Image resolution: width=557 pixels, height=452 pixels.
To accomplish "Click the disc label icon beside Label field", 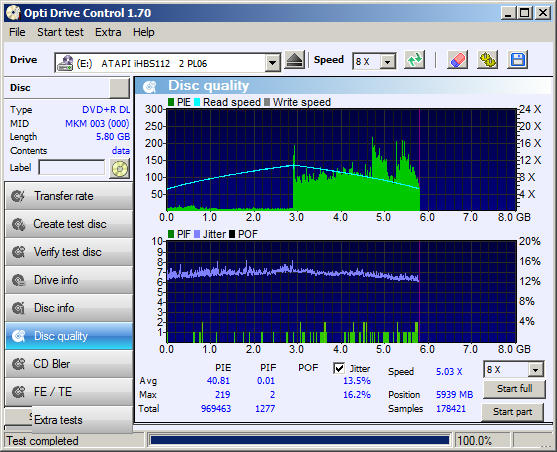I will [120, 168].
